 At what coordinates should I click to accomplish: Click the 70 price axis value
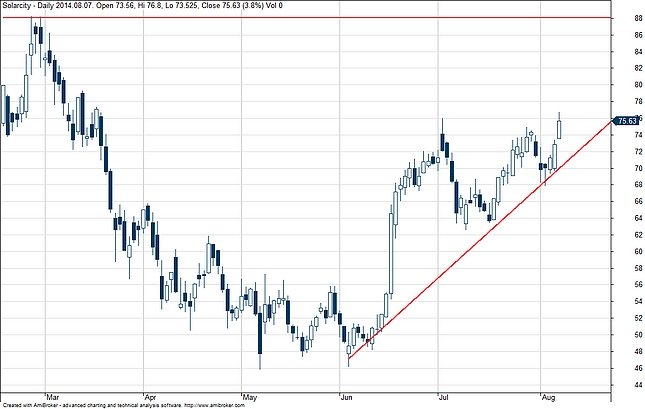click(638, 168)
